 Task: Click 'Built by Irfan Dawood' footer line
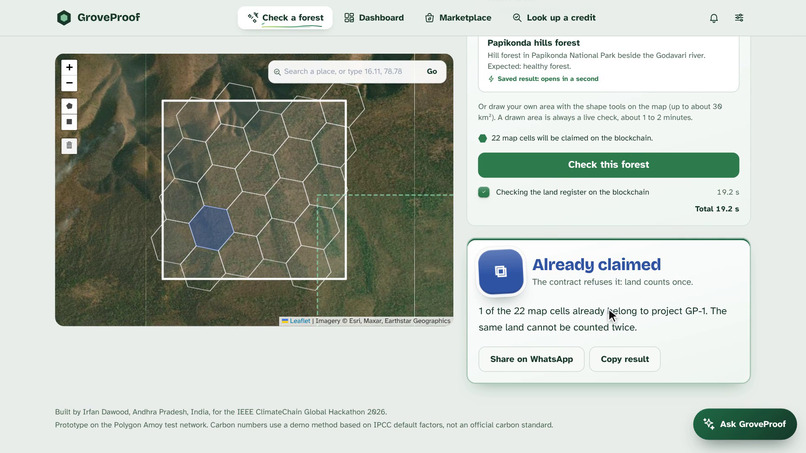[x=221, y=412]
